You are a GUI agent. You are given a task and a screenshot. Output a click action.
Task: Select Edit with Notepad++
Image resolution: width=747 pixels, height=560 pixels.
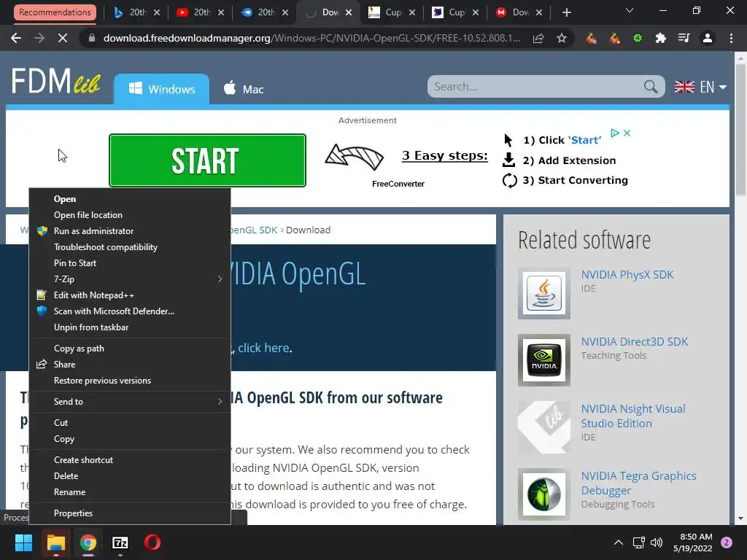coord(130,295)
